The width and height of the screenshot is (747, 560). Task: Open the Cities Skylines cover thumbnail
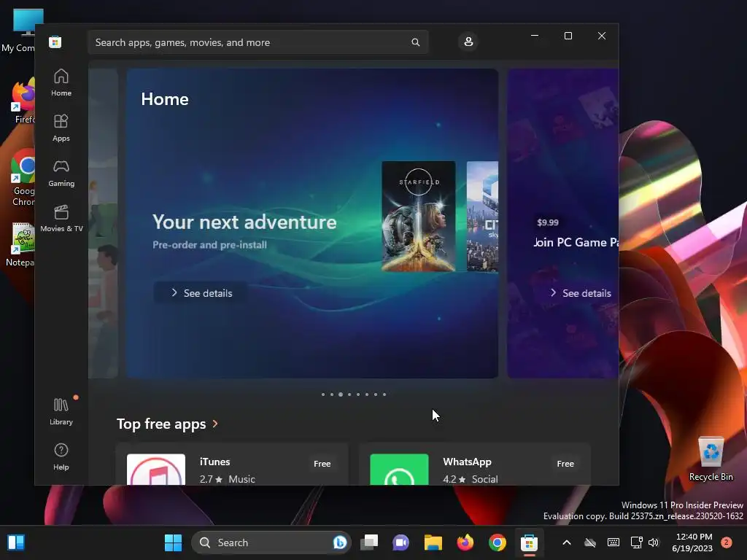[x=482, y=216]
